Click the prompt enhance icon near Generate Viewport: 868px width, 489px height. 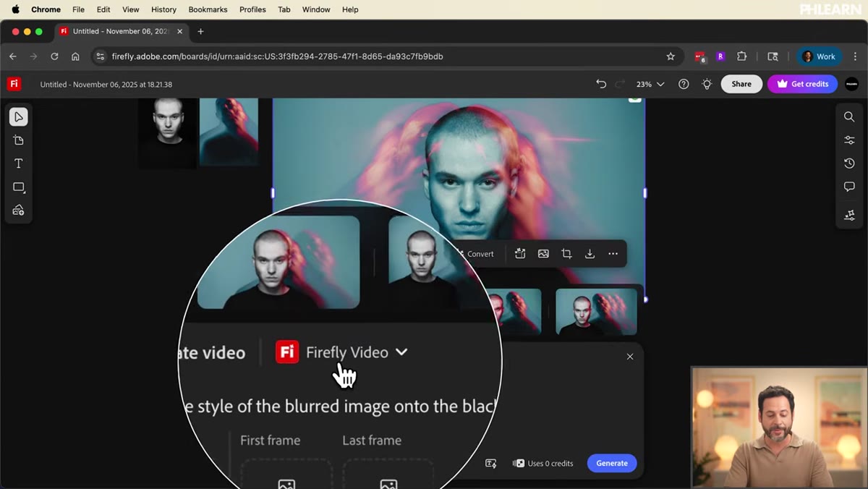[x=491, y=464]
